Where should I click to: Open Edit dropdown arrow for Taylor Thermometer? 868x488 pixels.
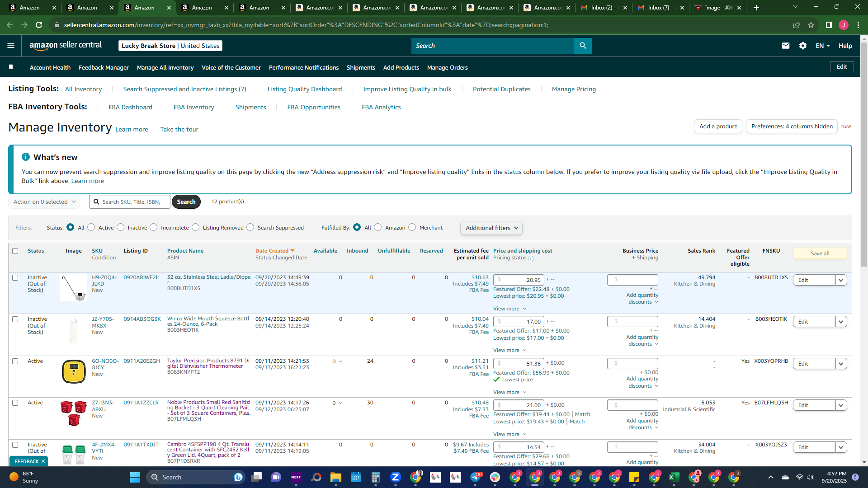point(841,364)
